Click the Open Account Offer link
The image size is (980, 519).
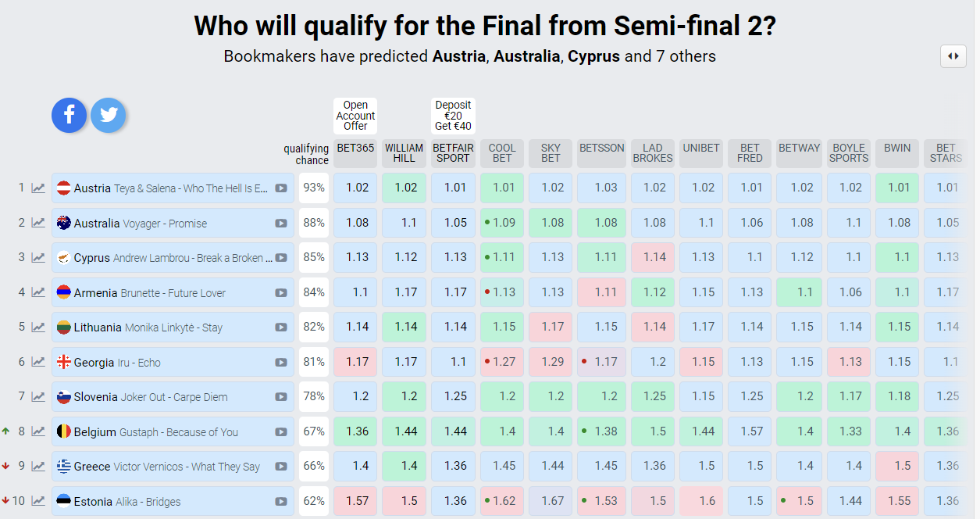[355, 116]
